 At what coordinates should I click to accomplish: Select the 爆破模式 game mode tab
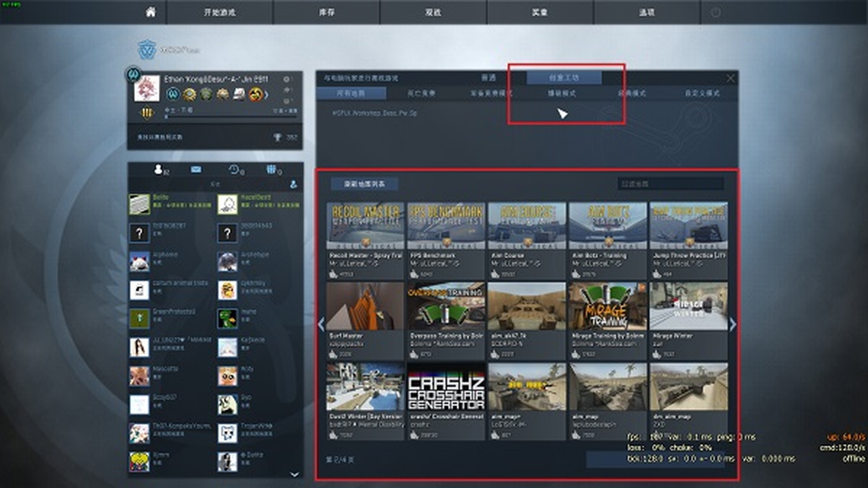(561, 94)
